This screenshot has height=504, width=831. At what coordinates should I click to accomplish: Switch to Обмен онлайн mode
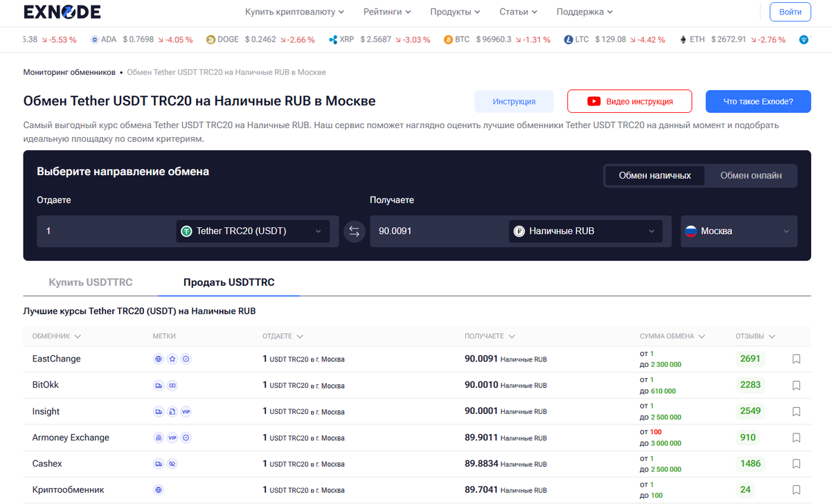coord(751,175)
